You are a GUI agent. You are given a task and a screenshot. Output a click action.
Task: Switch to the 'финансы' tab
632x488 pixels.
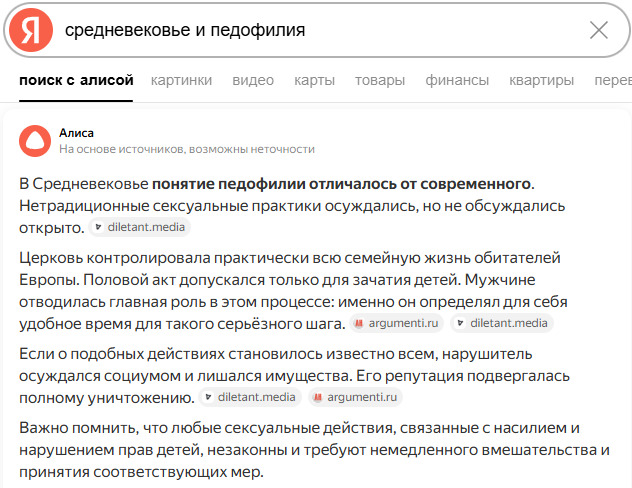(457, 80)
